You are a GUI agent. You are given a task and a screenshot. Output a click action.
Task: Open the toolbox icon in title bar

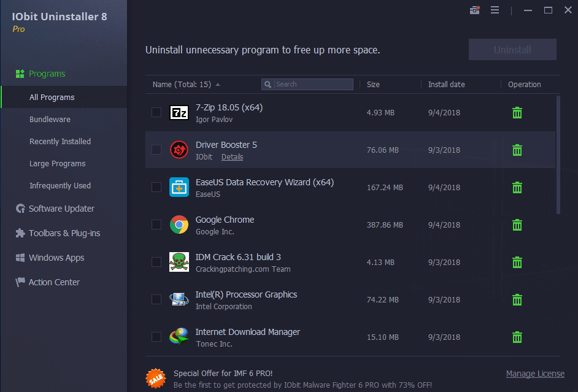[475, 10]
